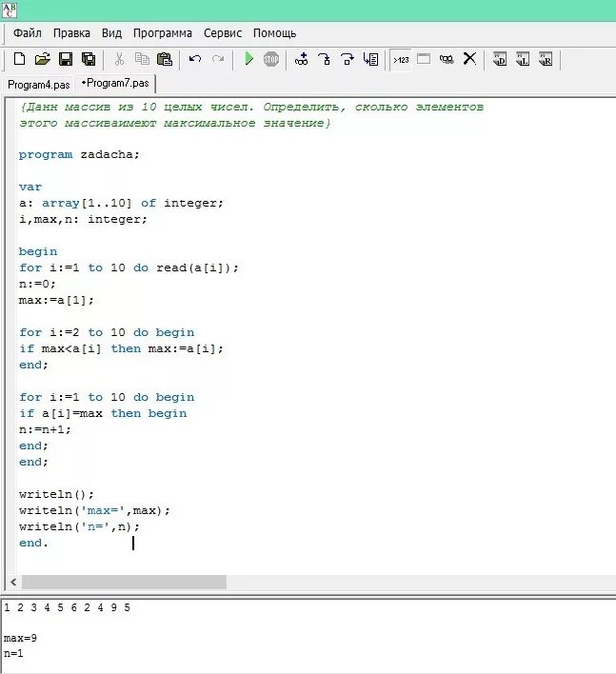Image resolution: width=616 pixels, height=674 pixels.
Task: Undo the last edit with the curved arrow
Action: (x=195, y=59)
